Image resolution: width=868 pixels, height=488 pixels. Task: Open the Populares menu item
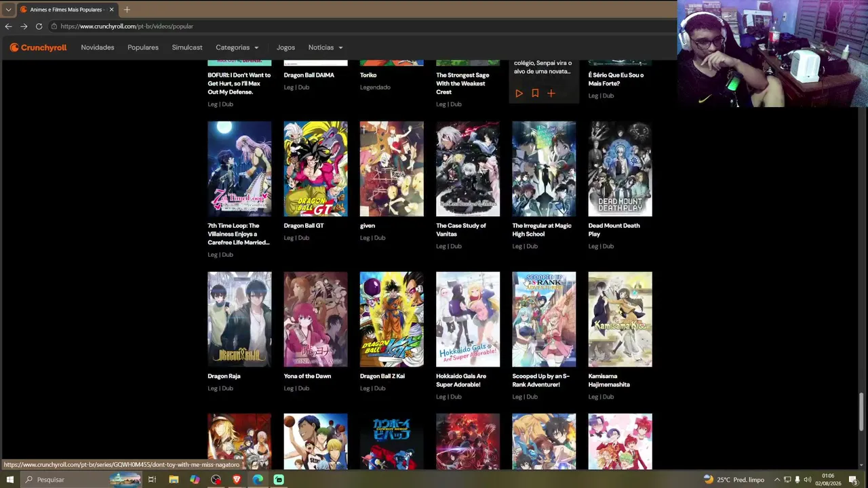[143, 47]
